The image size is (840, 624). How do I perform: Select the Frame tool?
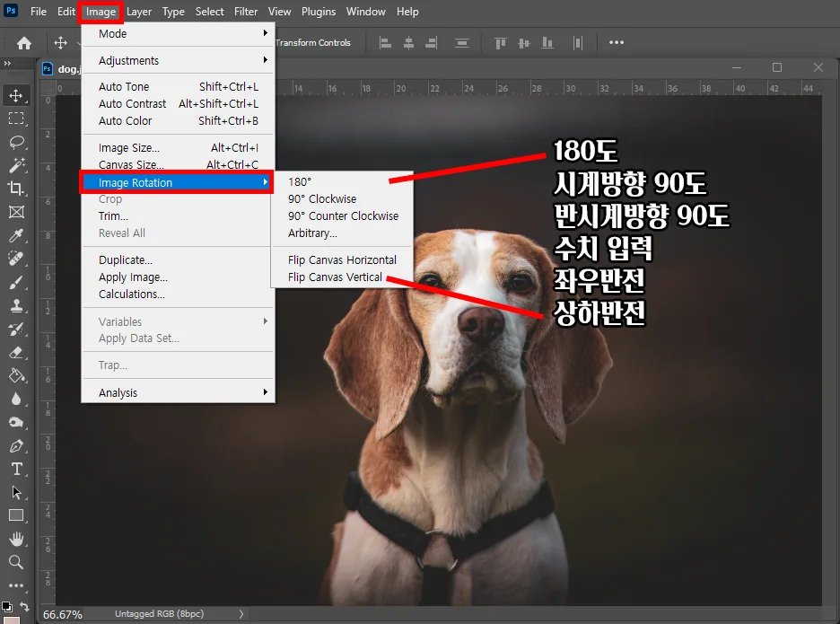[x=16, y=212]
